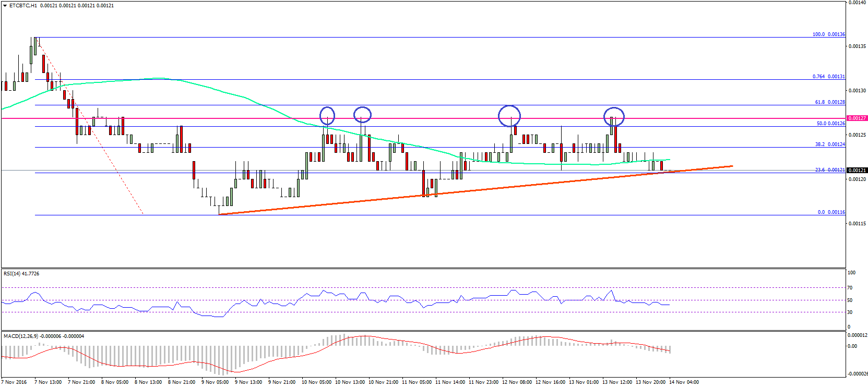Viewport: 868px width, 388px height.
Task: Click the '8 Nov 13:00' time label
Action: 148,382
